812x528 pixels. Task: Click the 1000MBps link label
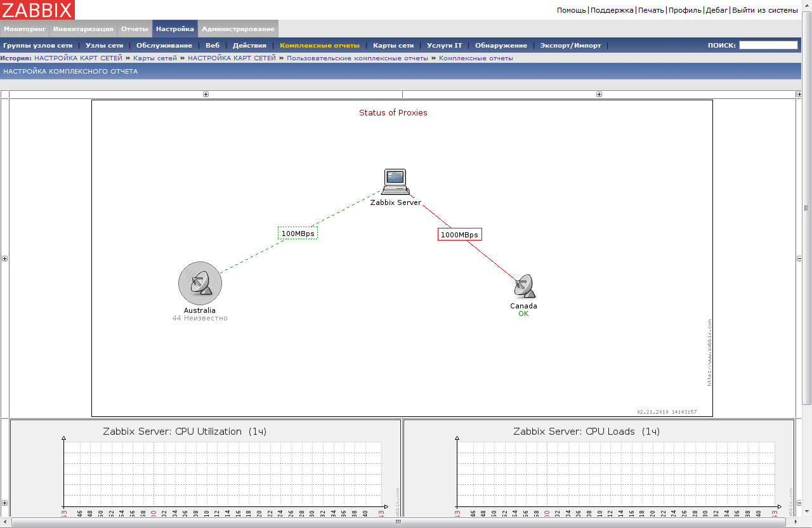(460, 235)
